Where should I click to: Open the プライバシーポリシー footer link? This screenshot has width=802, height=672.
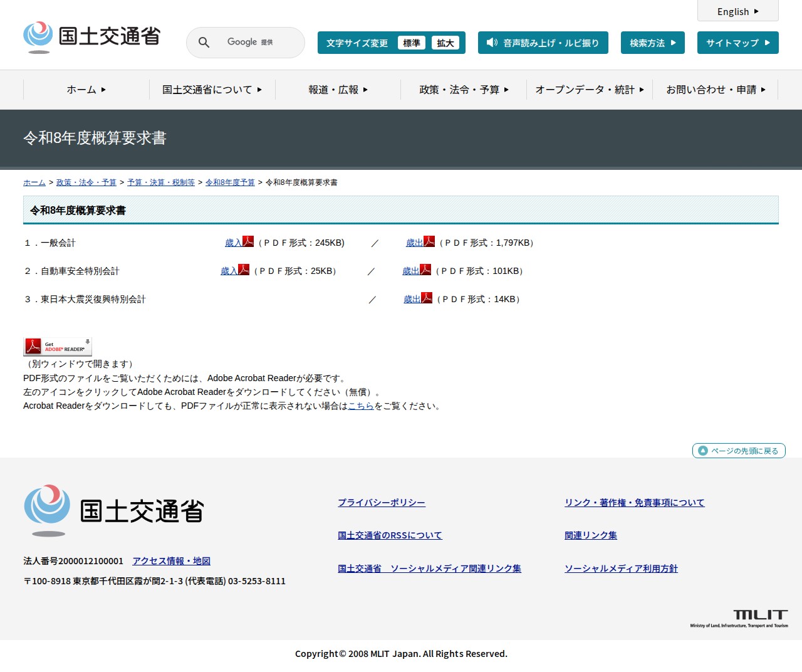[x=381, y=503]
